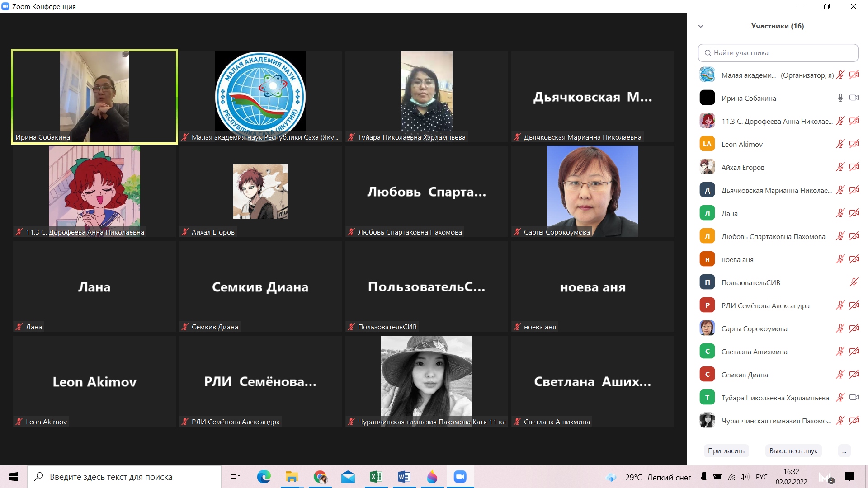This screenshot has width=868, height=488.
Task: Click the Пригласить button
Action: click(x=726, y=451)
